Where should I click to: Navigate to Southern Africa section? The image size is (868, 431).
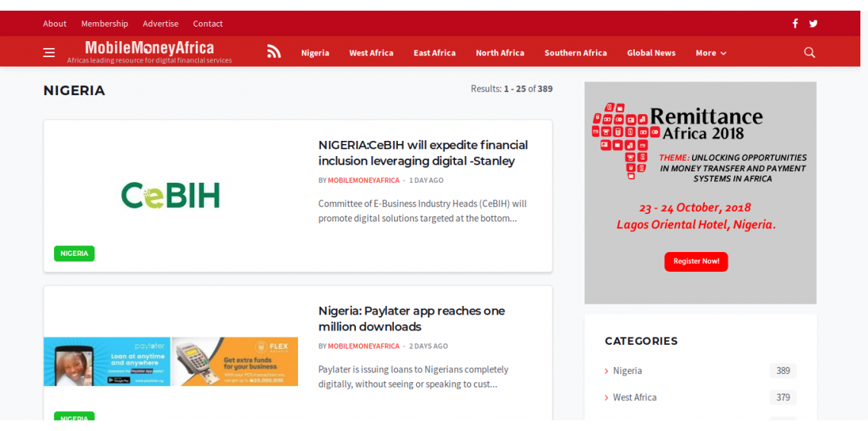(x=575, y=53)
